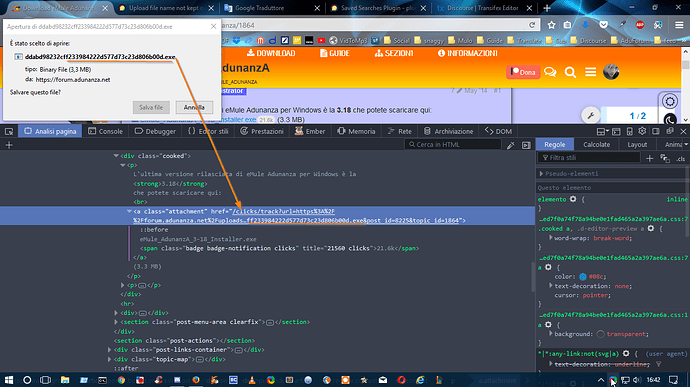Screen dimensions: 690x387
Task: Click Annulla in the download dialog
Action: (194, 107)
